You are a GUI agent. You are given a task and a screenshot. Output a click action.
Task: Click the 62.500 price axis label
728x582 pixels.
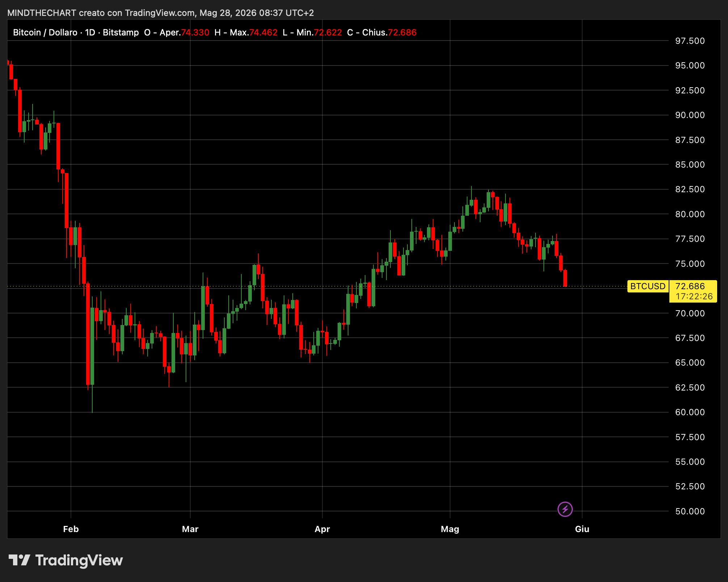point(690,388)
